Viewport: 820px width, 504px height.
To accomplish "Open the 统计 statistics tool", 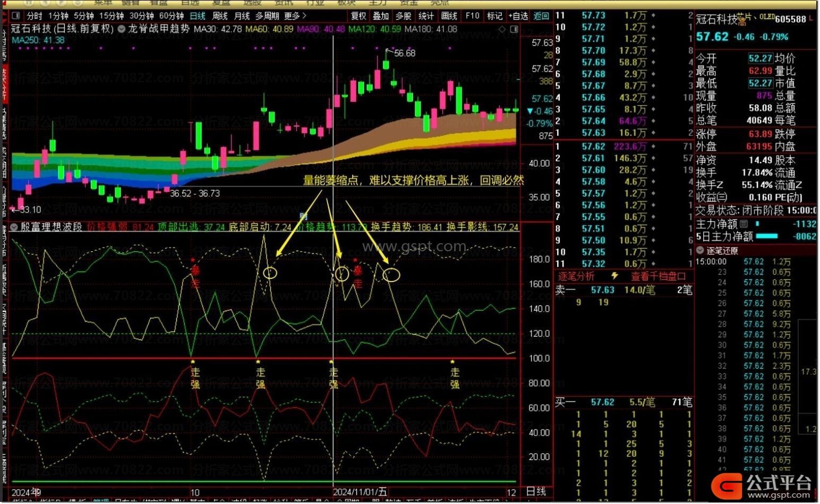I will [x=426, y=16].
